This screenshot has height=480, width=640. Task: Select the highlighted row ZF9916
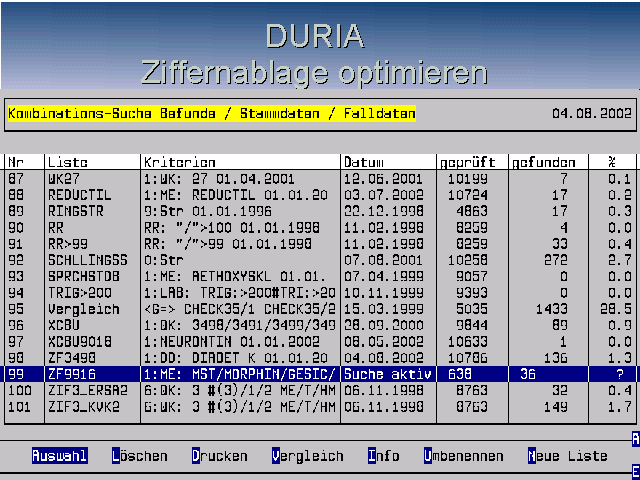point(320,374)
